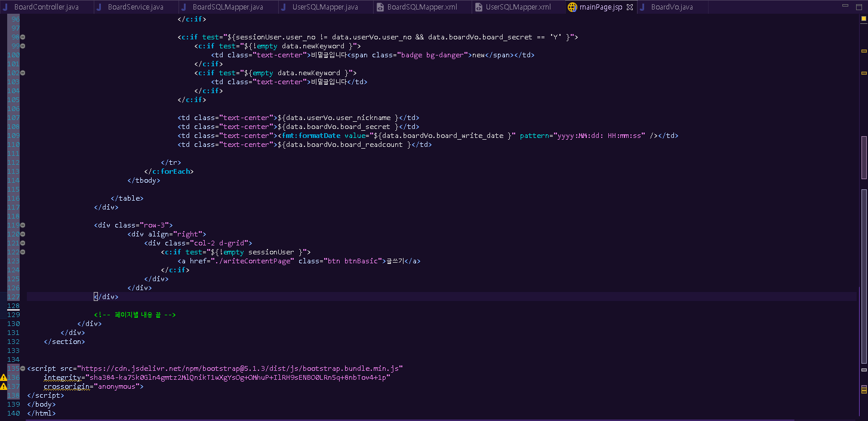Click the 'row-3' class value on line 119
Screen dimensions: 868x421
tap(156, 225)
